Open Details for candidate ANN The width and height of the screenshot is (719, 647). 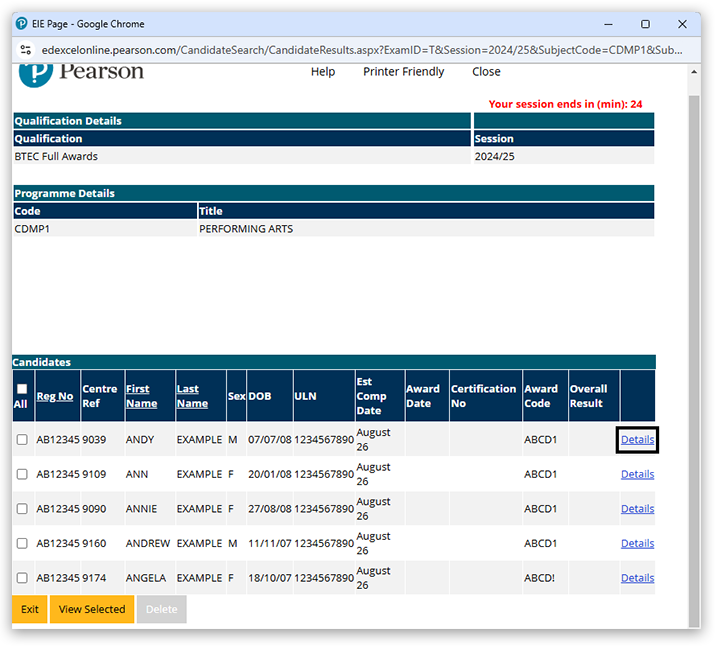(637, 474)
